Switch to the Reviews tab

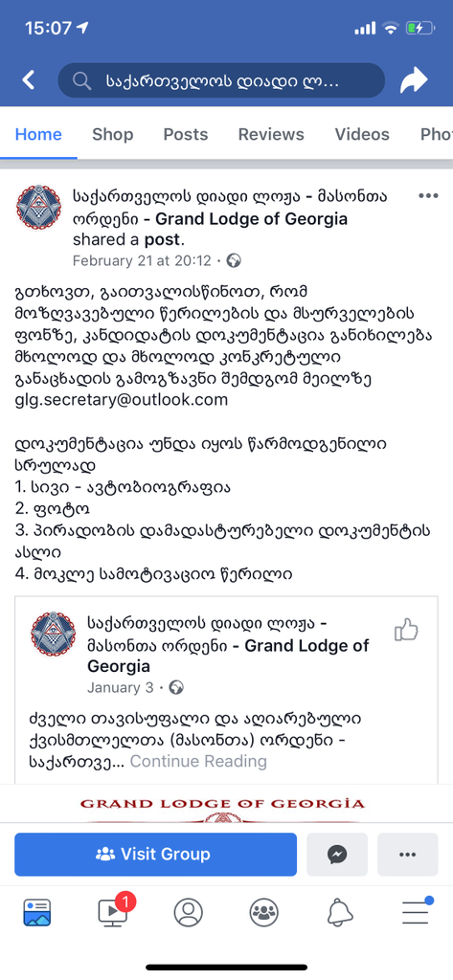coord(271,134)
